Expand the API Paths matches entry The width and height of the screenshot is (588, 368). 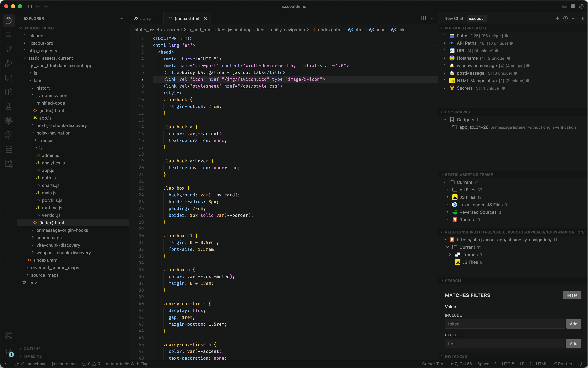click(x=445, y=43)
